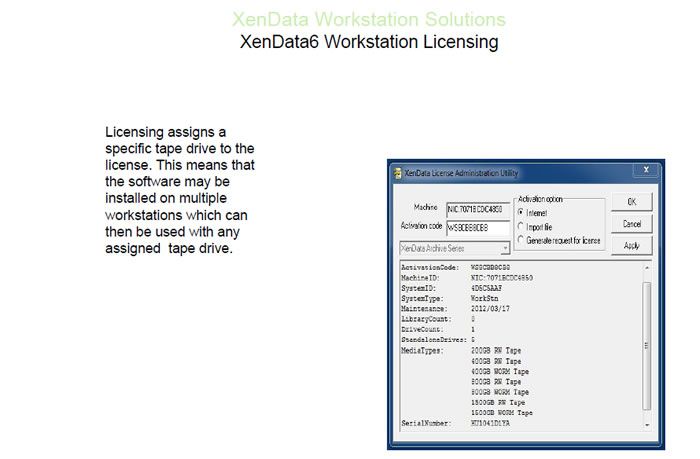Click into the Machine input field
This screenshot has width=700, height=459.
[x=478, y=209]
